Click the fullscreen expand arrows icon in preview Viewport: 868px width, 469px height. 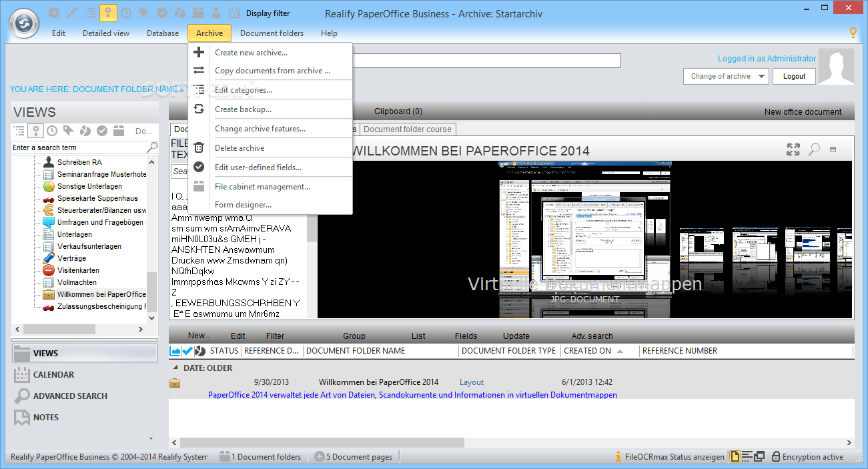click(793, 149)
